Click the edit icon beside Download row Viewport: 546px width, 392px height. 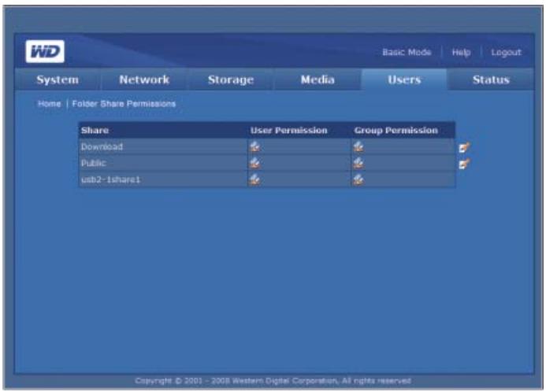tap(465, 147)
